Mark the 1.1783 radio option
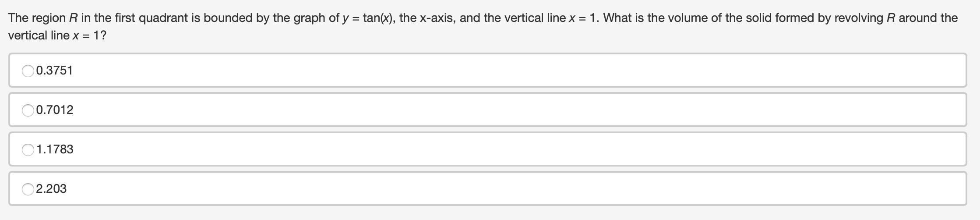 click(28, 149)
